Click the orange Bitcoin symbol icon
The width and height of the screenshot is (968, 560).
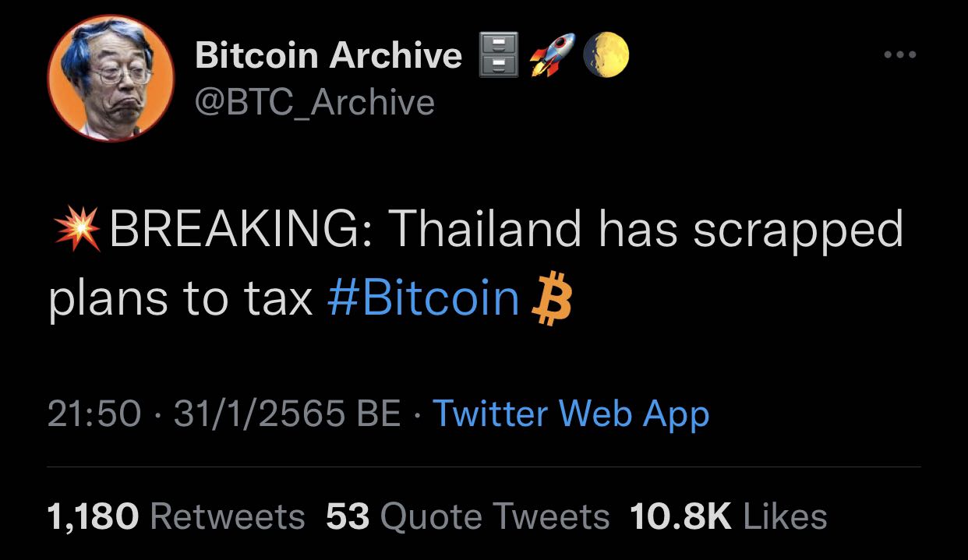[551, 298]
